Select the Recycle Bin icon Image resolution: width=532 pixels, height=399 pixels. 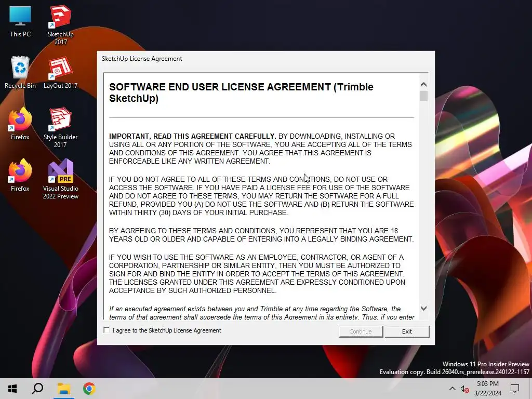[20, 73]
